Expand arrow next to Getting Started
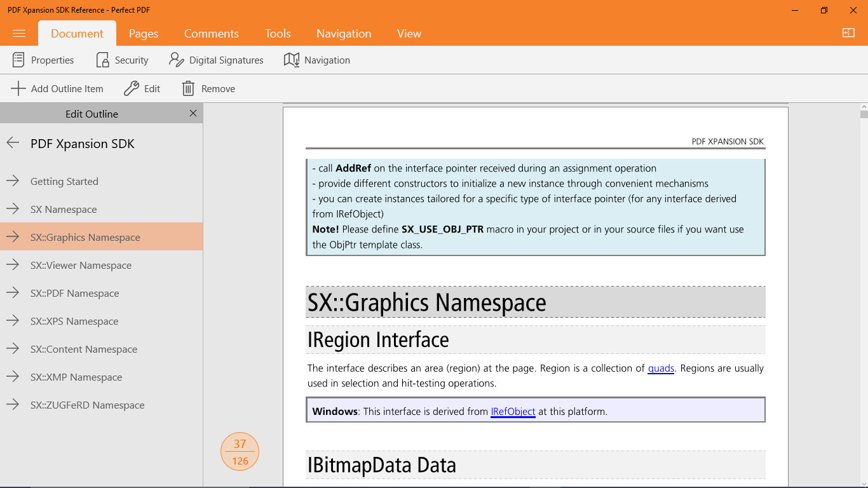The width and height of the screenshot is (868, 488). (13, 181)
